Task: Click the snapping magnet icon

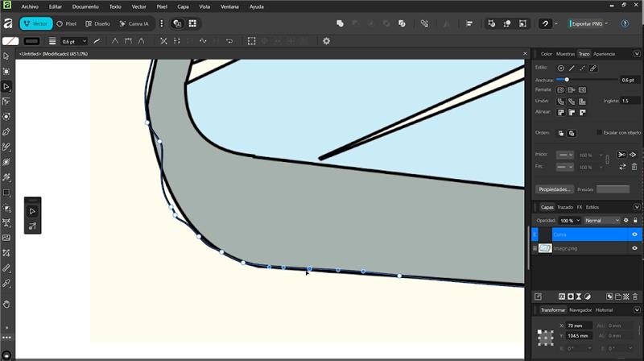Action: 545,23
